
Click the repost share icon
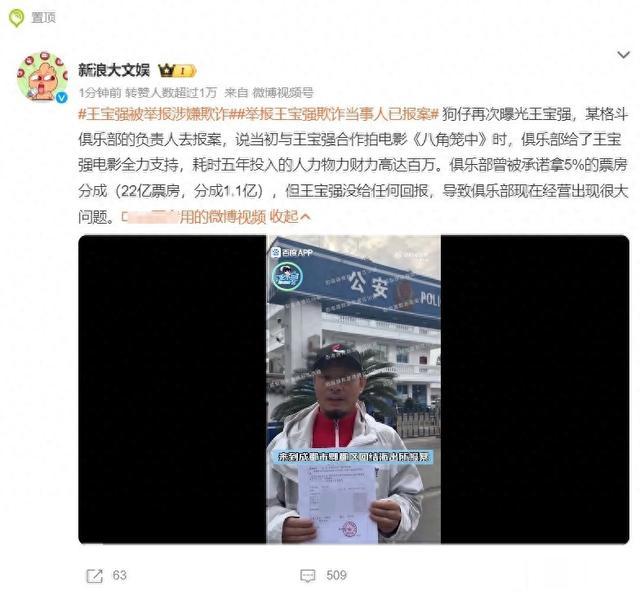click(95, 575)
